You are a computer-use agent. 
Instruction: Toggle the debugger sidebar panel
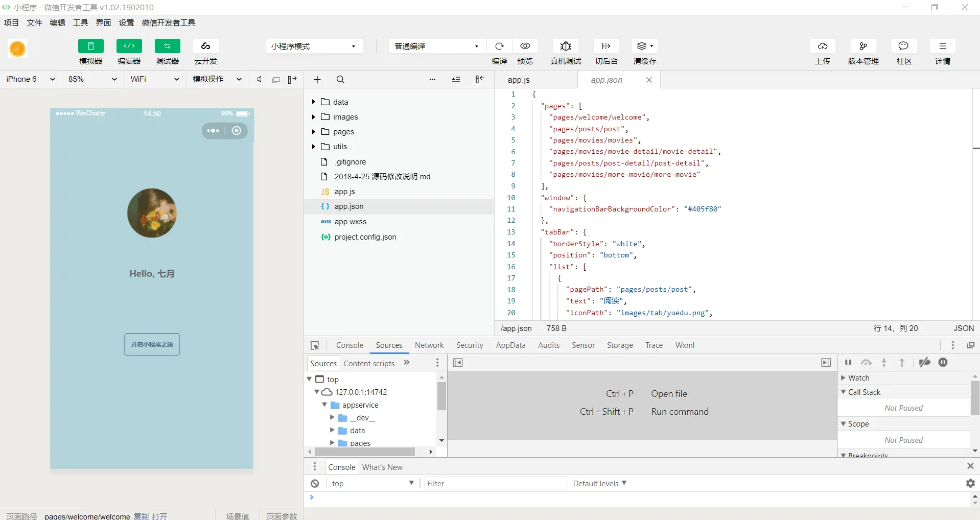coord(826,363)
